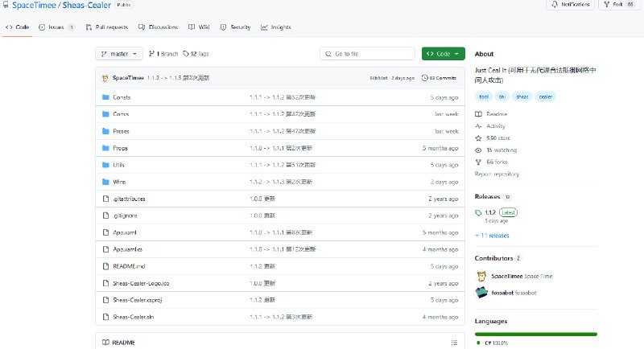Click the folder icon beside Wins
The width and height of the screenshot is (644, 349).
point(105,182)
